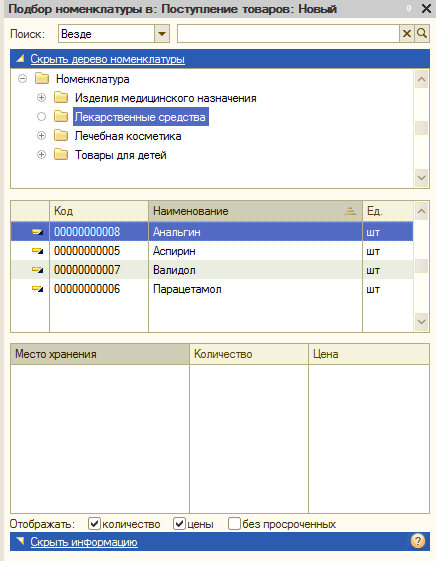Click item icon next to Парацетамол
This screenshot has width=436, height=561.
[x=37, y=289]
